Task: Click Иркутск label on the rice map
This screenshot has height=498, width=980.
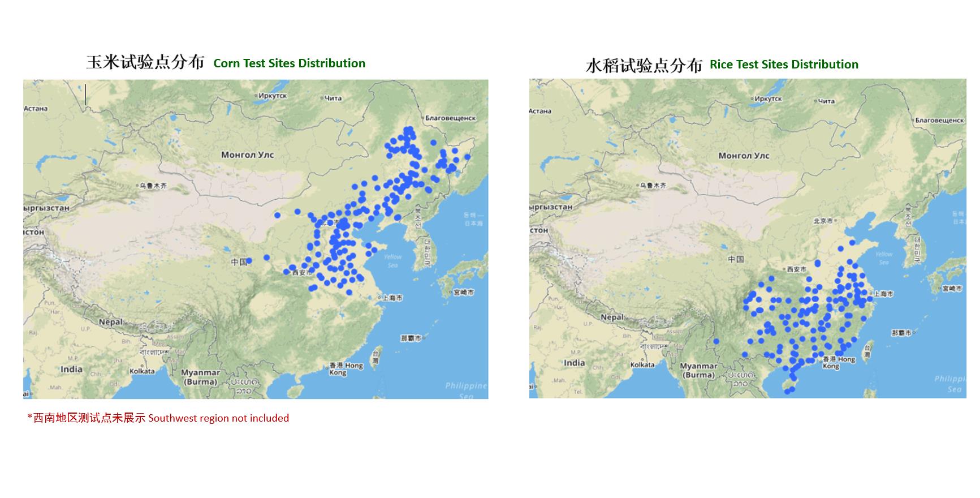Action: 767,98
